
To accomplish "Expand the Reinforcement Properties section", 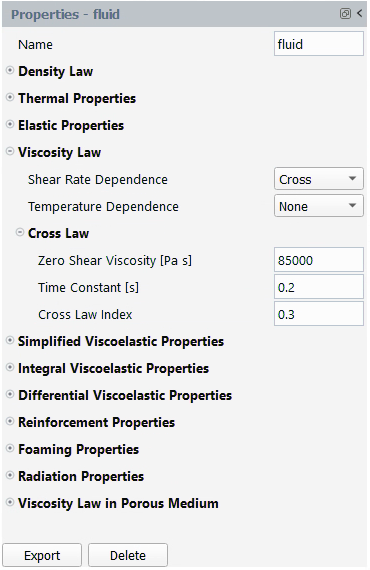I will pos(10,421).
